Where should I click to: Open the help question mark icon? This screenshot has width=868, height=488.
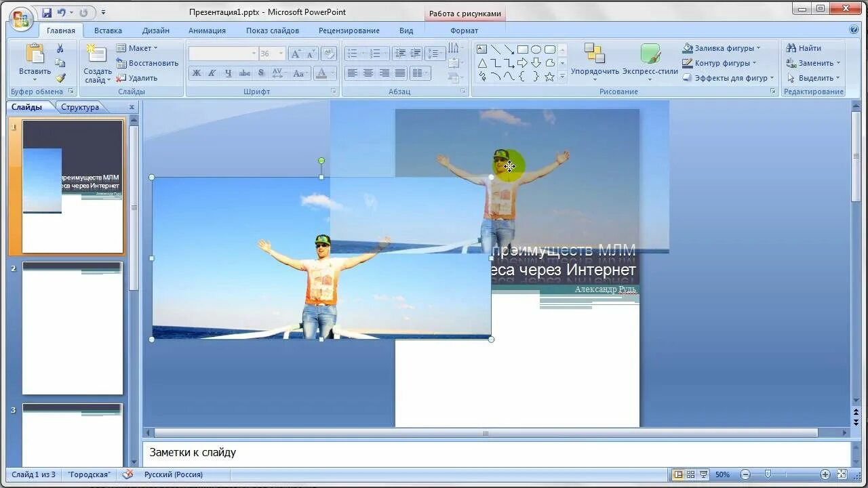(x=854, y=30)
